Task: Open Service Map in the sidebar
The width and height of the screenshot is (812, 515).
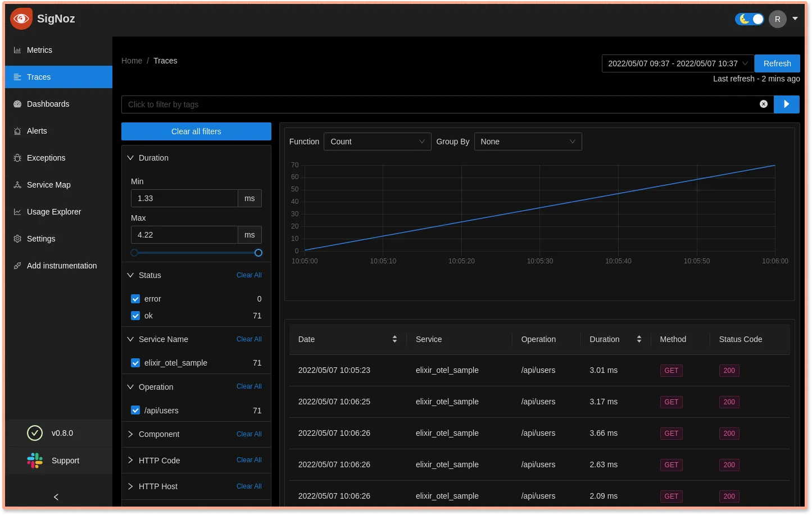Action: 58,185
